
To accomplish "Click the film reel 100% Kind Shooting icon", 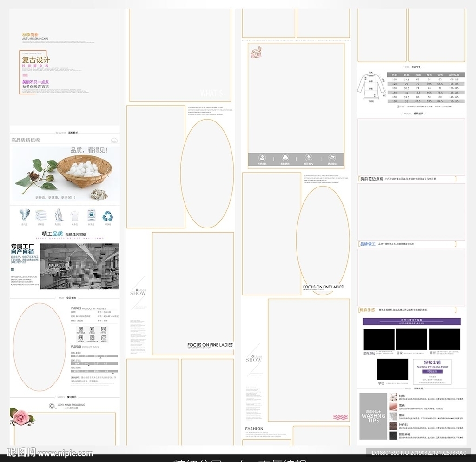I will click(52, 406).
